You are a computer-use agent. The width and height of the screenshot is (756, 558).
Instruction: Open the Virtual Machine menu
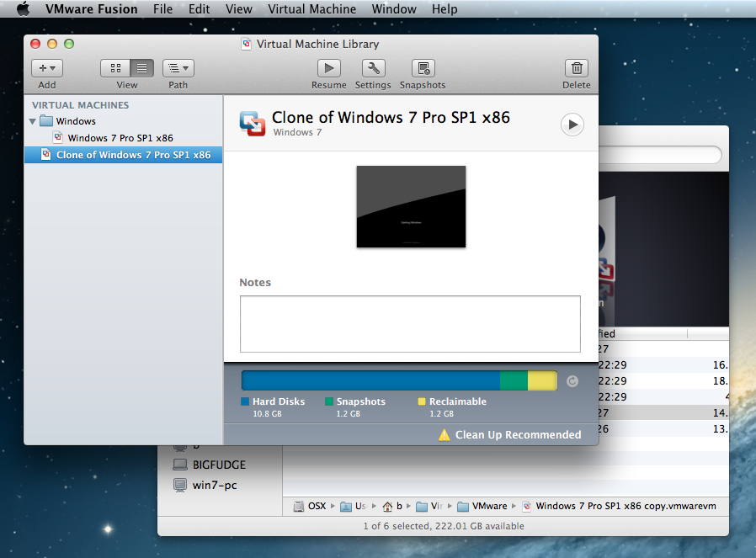[311, 9]
